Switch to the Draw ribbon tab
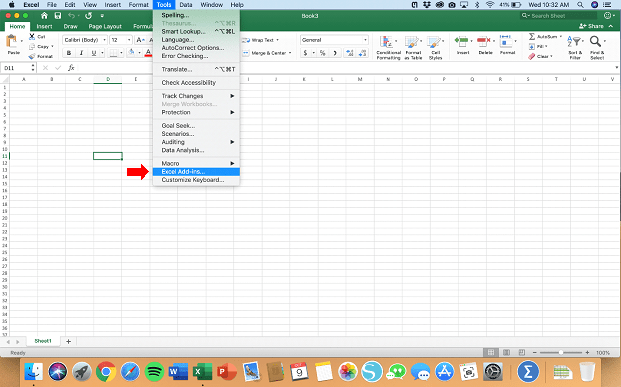 pyautogui.click(x=70, y=26)
